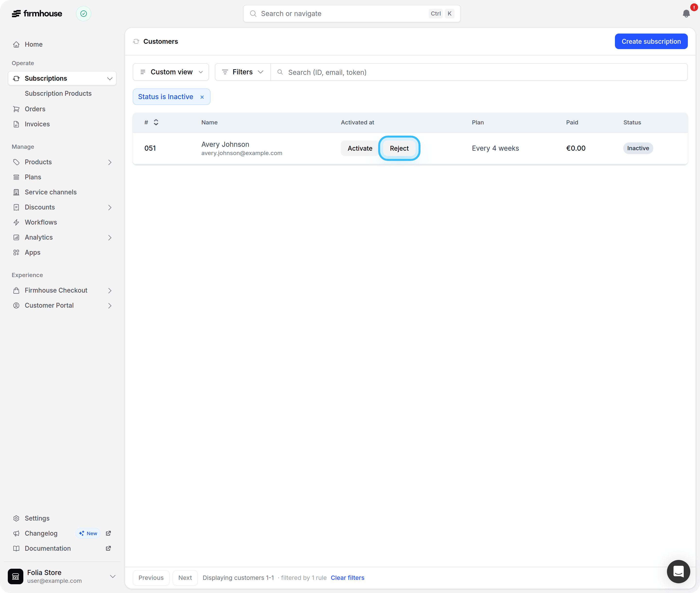Click the Invoices document icon
700x593 pixels.
(16, 124)
